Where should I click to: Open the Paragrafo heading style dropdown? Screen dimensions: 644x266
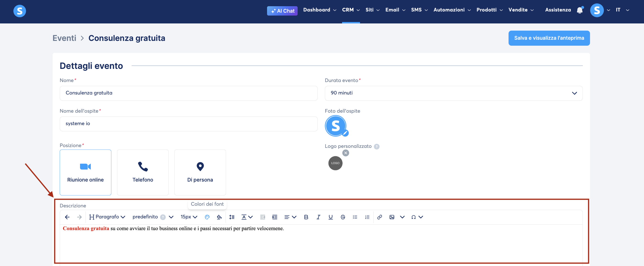[x=107, y=217]
